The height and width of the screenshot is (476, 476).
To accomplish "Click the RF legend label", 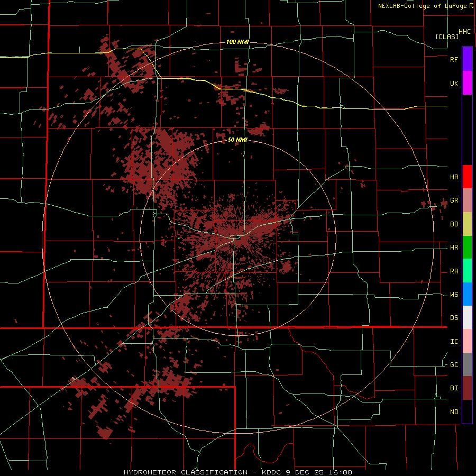I will (x=454, y=59).
